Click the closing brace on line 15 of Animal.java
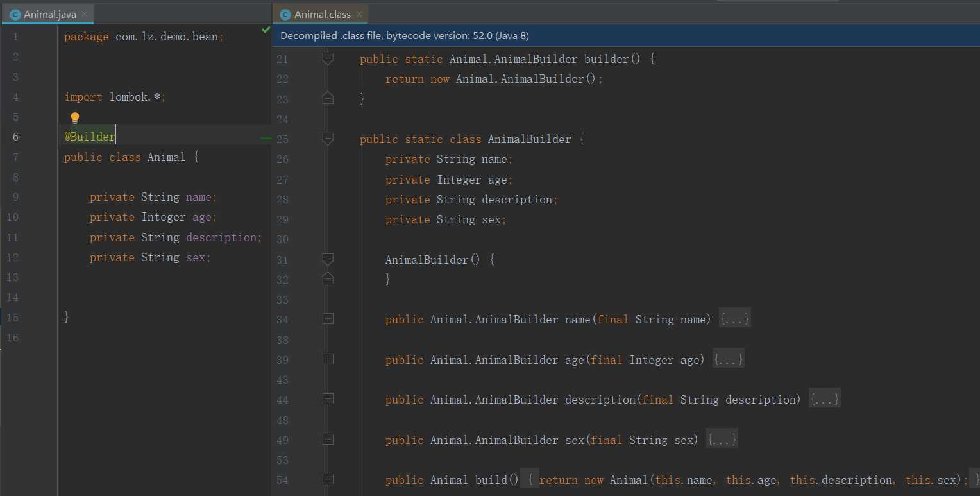This screenshot has height=496, width=980. (x=67, y=317)
